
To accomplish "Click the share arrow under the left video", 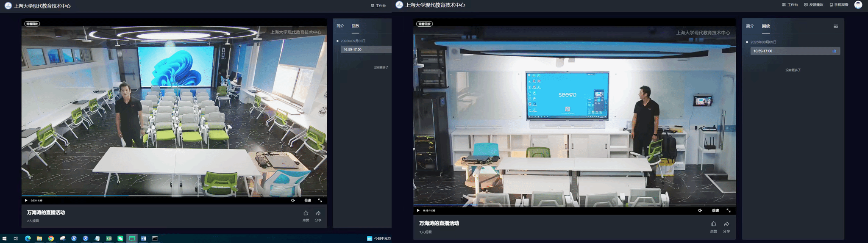I will pyautogui.click(x=318, y=213).
